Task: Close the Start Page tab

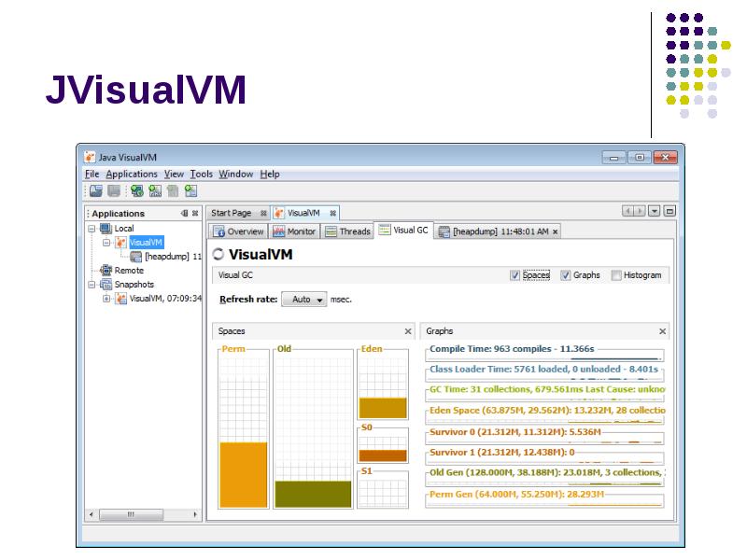Action: pos(263,214)
